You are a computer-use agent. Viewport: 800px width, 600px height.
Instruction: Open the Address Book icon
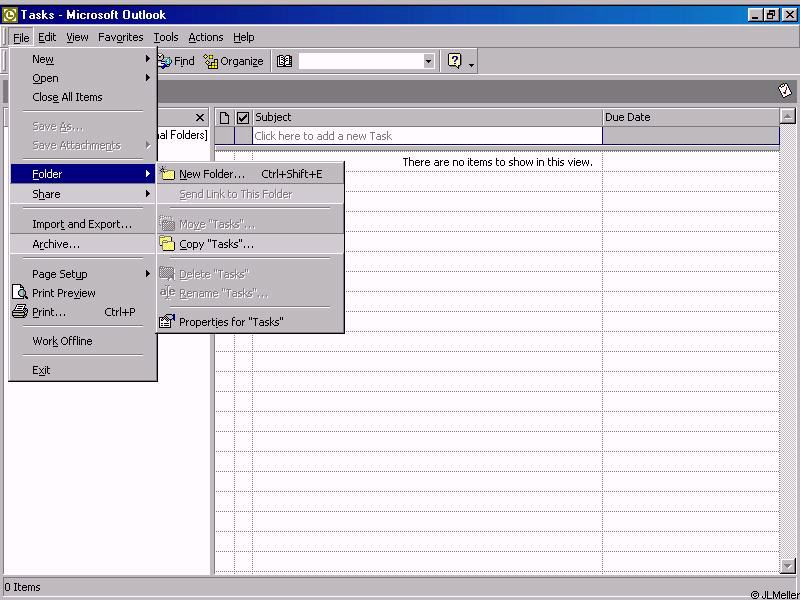coord(284,61)
